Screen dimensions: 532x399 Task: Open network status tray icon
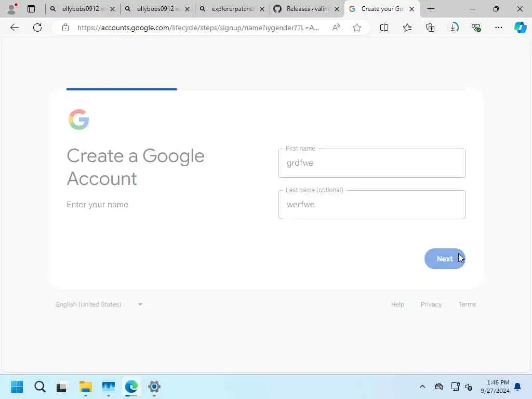(455, 387)
